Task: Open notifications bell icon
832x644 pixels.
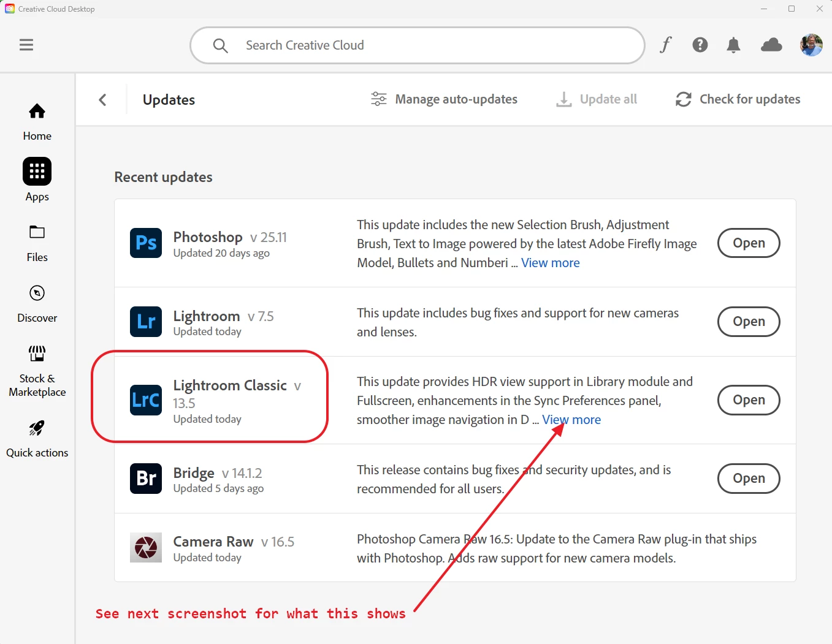Action: (x=733, y=45)
